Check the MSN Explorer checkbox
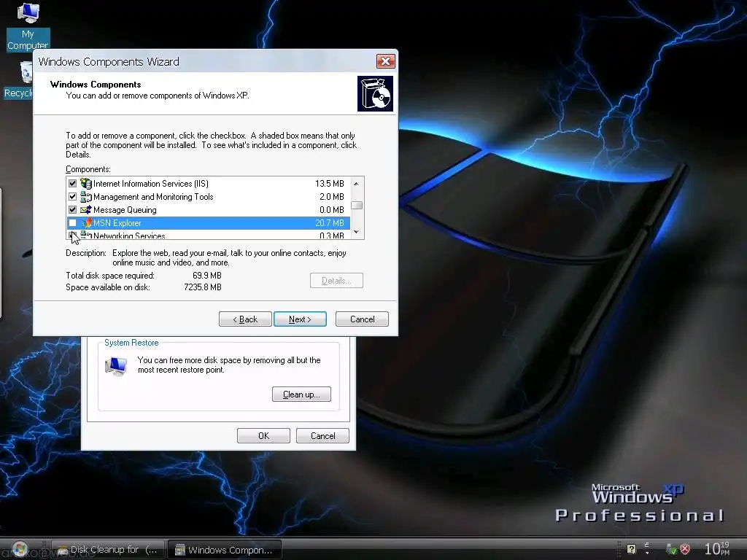This screenshot has width=747, height=560. pos(72,223)
